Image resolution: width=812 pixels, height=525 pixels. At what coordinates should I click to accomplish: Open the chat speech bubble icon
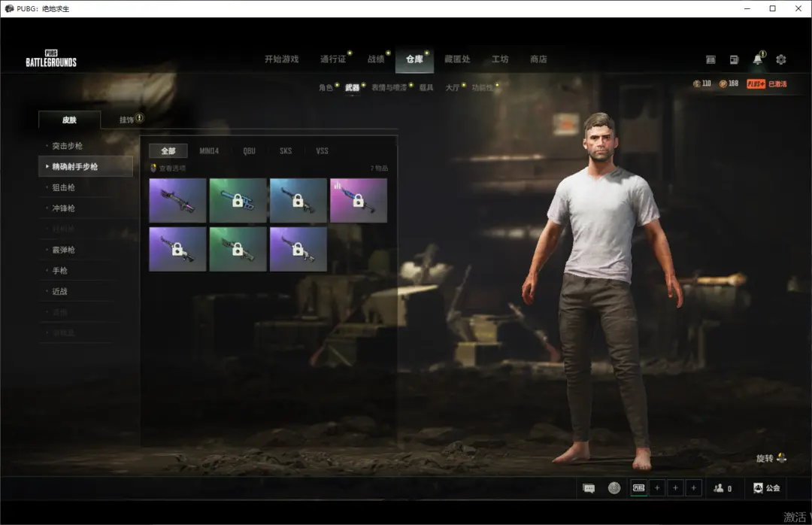click(x=589, y=488)
